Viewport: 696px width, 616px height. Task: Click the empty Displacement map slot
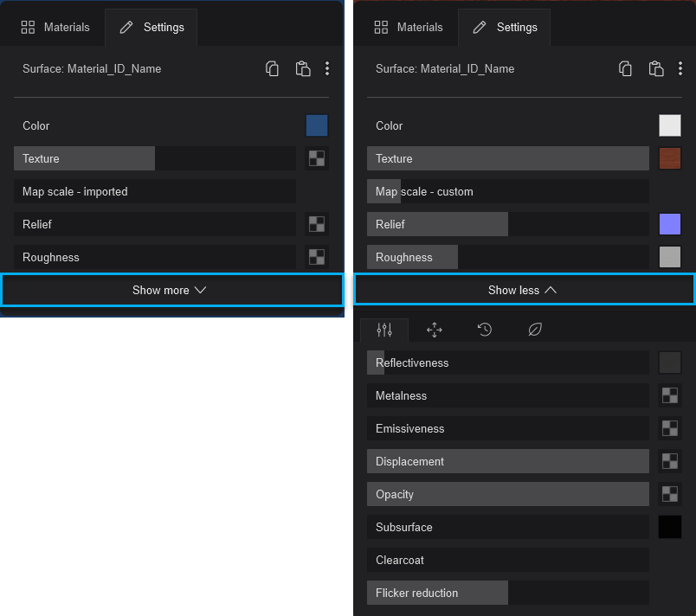(x=670, y=461)
